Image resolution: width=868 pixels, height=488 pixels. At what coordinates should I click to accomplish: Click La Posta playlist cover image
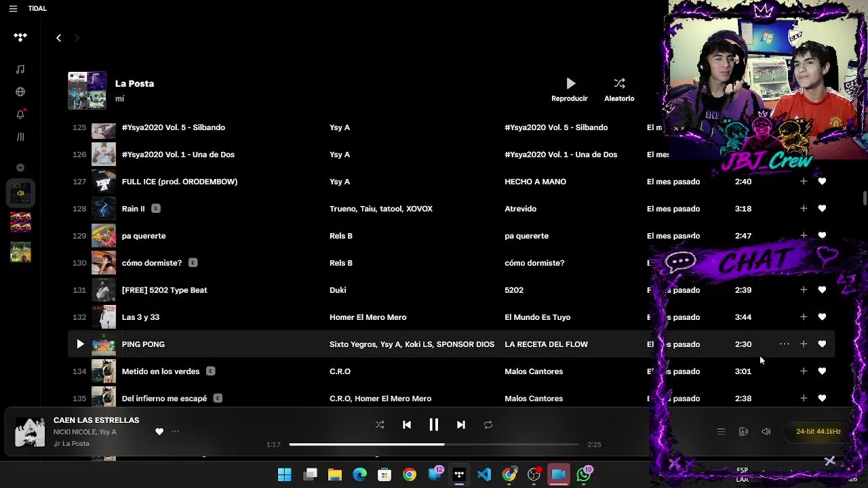tap(87, 90)
